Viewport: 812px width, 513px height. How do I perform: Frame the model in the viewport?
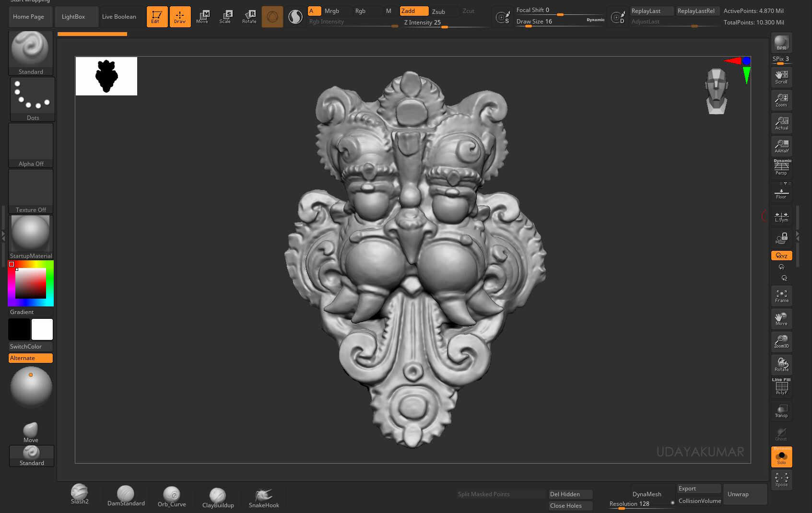click(x=781, y=296)
